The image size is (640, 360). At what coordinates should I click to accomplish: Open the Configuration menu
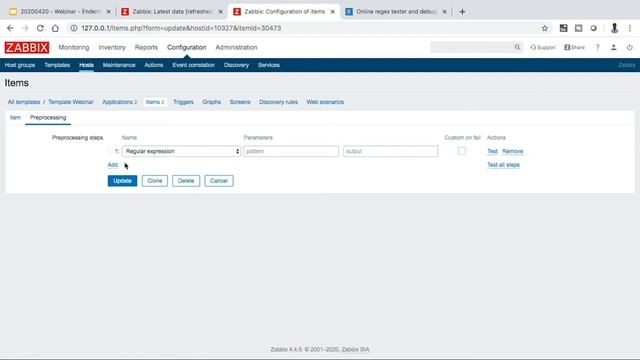(187, 47)
